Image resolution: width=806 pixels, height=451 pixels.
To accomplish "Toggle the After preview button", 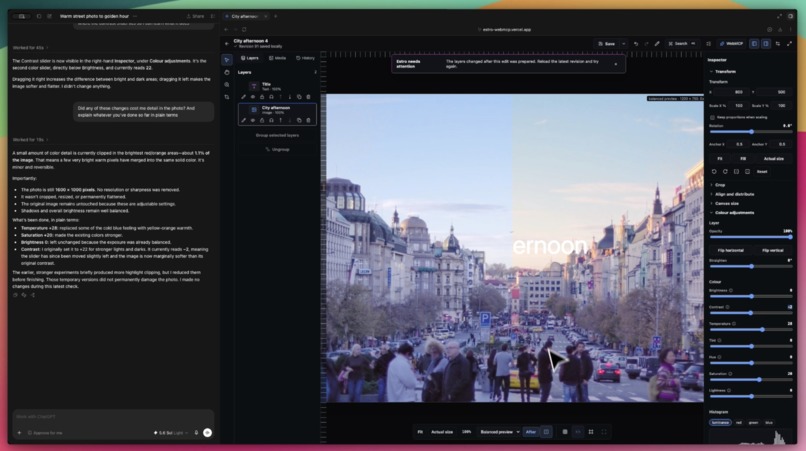I will tap(531, 432).
